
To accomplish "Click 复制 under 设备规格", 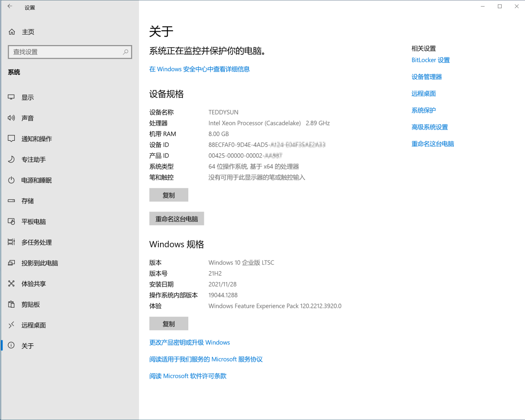I will click(169, 195).
